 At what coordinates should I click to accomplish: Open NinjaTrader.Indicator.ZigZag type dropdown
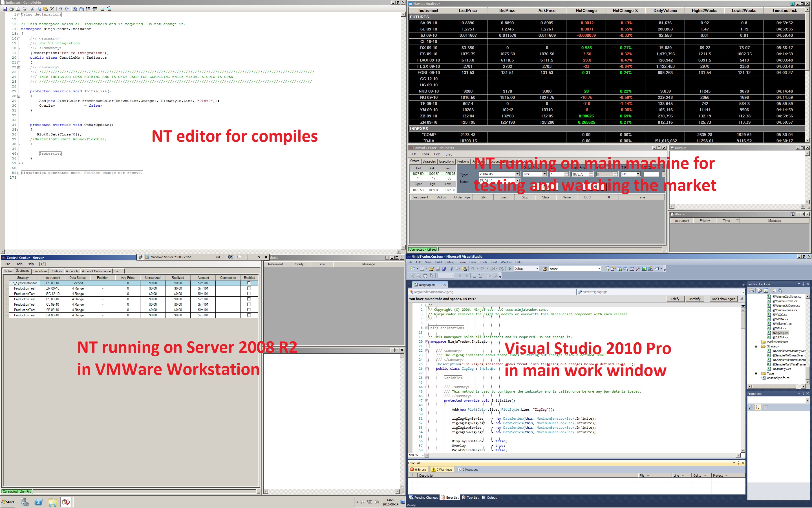(x=575, y=292)
